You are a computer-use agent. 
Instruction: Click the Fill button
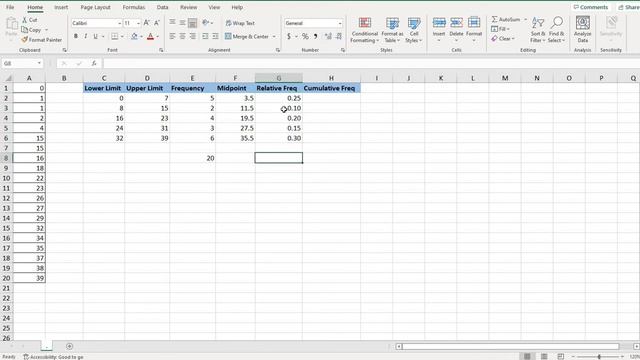pos(500,29)
